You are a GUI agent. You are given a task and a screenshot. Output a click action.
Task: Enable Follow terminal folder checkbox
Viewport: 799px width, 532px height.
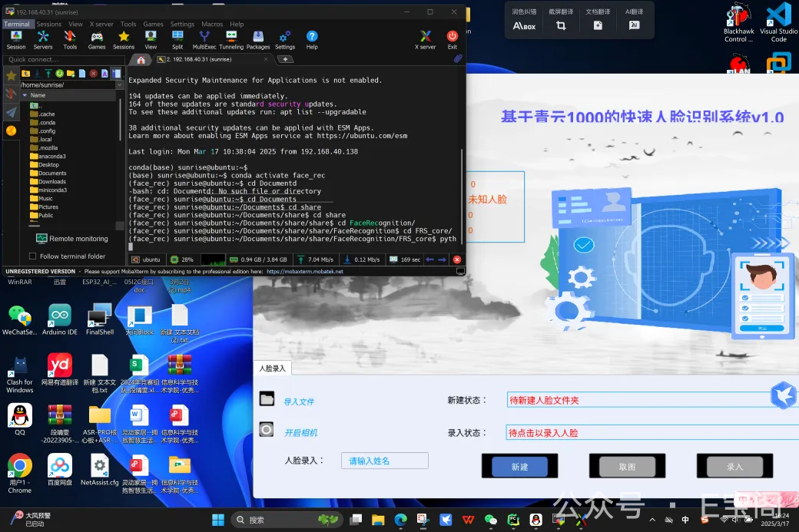pyautogui.click(x=32, y=256)
